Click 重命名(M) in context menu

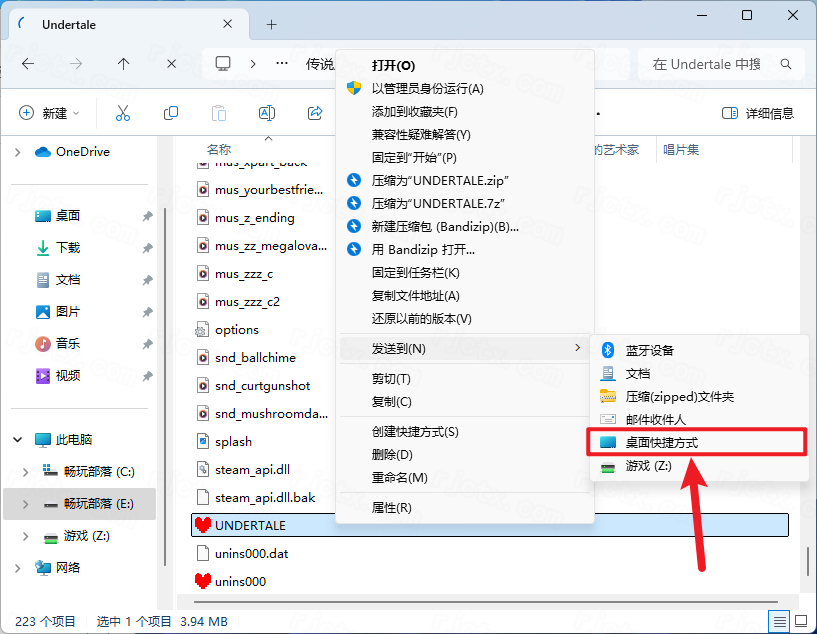(x=465, y=477)
